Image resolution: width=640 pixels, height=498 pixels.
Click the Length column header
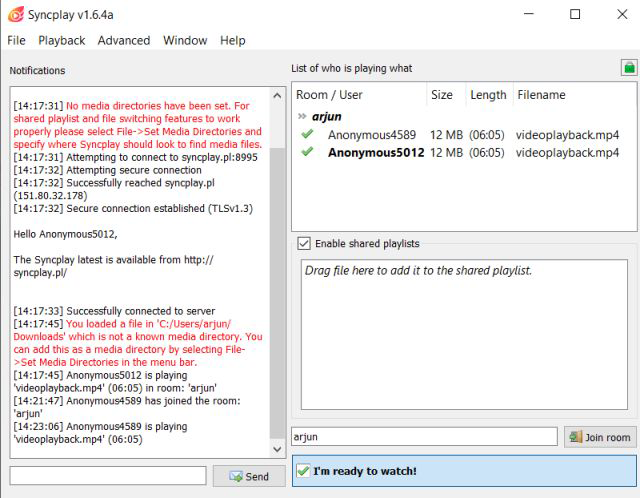(x=489, y=95)
